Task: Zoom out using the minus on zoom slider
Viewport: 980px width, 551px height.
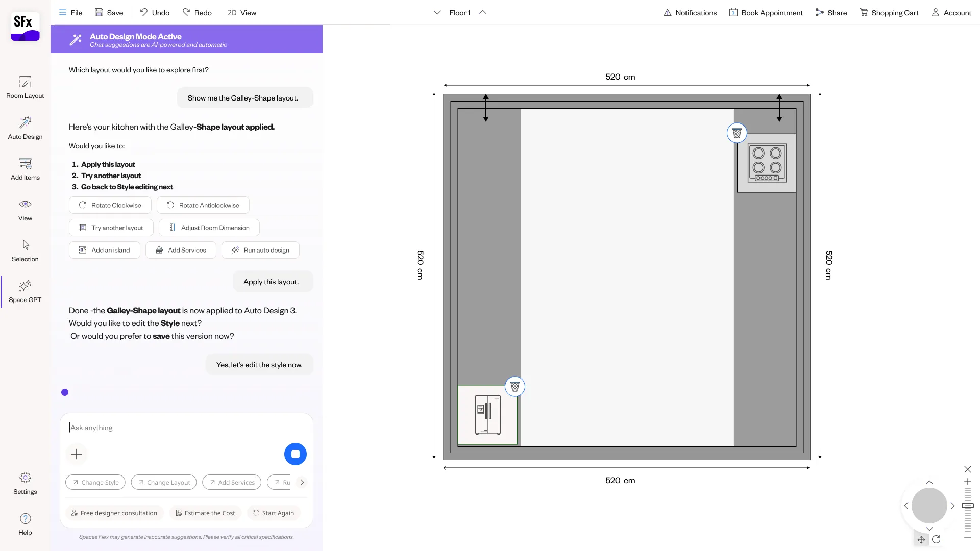Action: coord(968,538)
